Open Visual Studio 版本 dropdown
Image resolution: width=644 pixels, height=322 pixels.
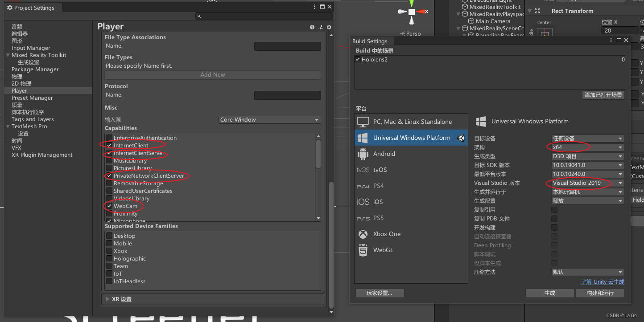click(x=587, y=183)
